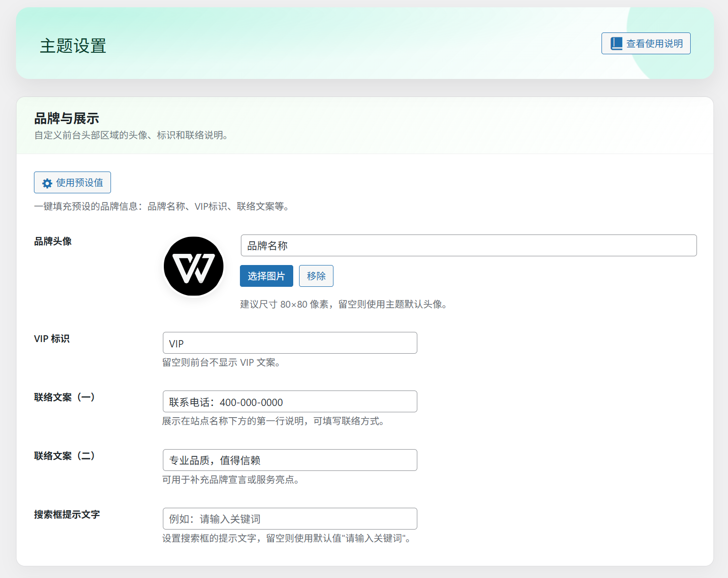Click the book icon for usage instructions
The height and width of the screenshot is (578, 728).
616,44
